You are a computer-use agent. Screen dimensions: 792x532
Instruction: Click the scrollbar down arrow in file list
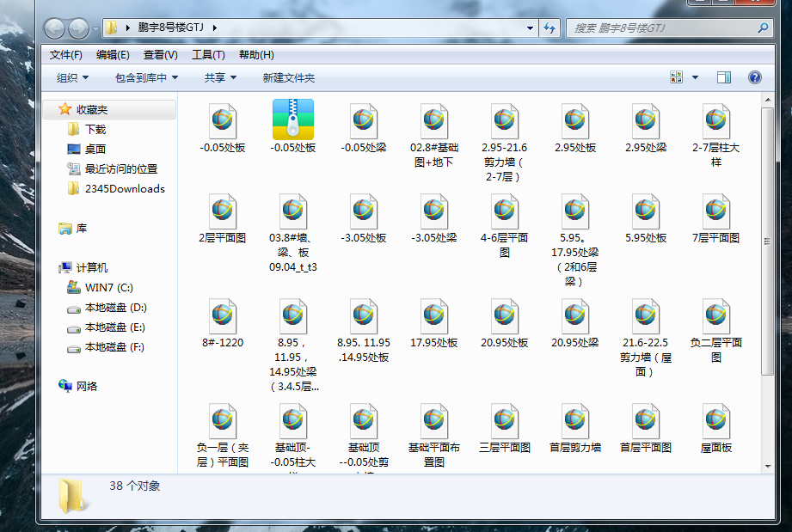768,467
